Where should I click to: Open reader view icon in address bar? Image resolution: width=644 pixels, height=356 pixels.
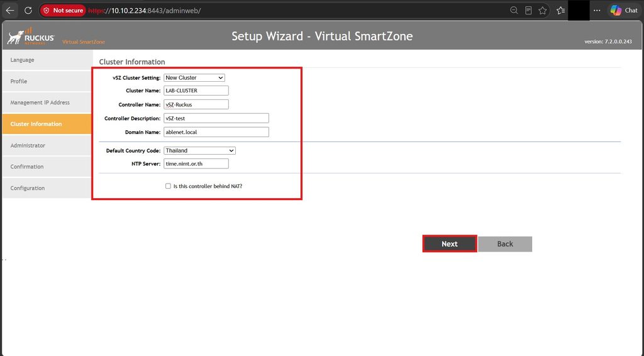coord(528,11)
